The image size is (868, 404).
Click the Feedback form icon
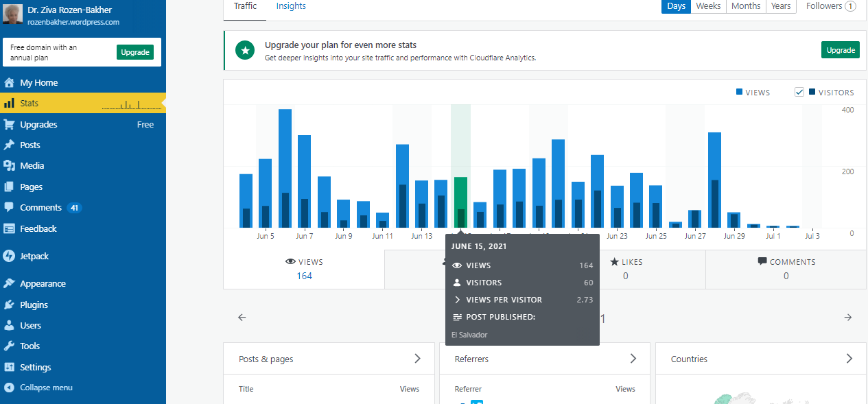(x=9, y=228)
